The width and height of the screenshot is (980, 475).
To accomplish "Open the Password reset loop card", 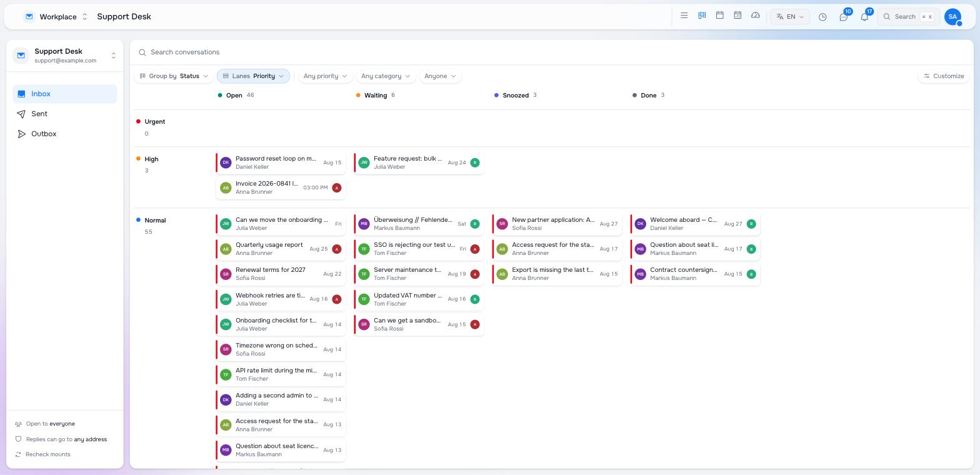I will click(x=281, y=162).
